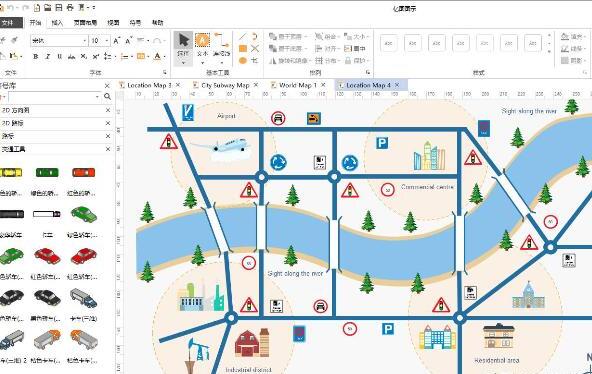592x374 pixels.
Task: Click the 文件 (File) button
Action: [x=8, y=23]
